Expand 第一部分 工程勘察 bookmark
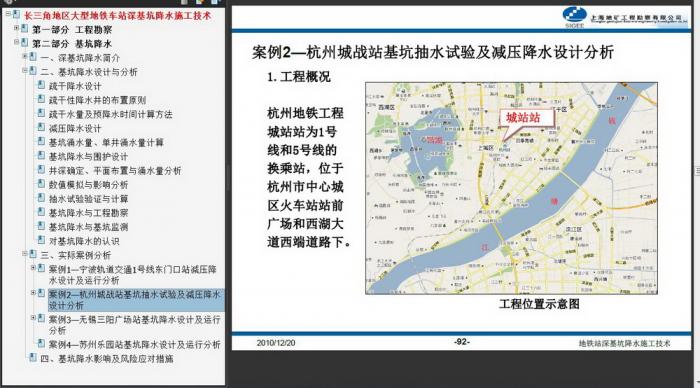The image size is (700, 388). click(x=17, y=28)
